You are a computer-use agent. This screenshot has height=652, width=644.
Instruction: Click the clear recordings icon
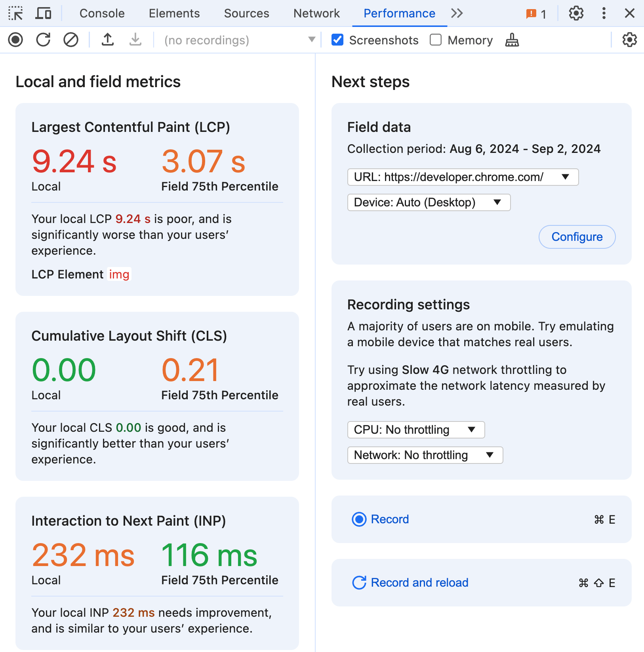[71, 40]
